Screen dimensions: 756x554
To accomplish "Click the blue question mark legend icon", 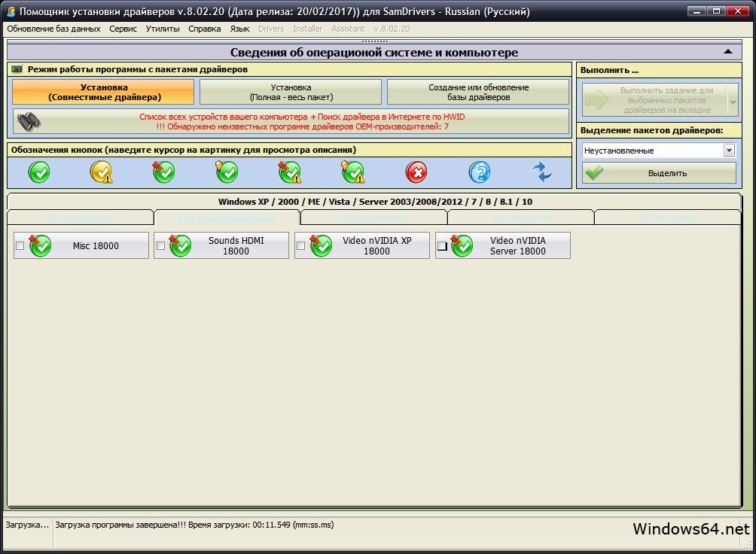I will [x=480, y=172].
